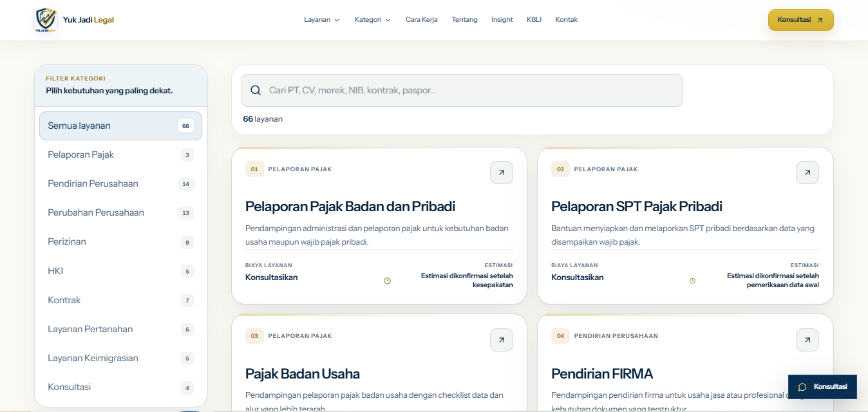Filter by Pelaporan Pajak category
This screenshot has width=868, height=412.
pyautogui.click(x=120, y=155)
